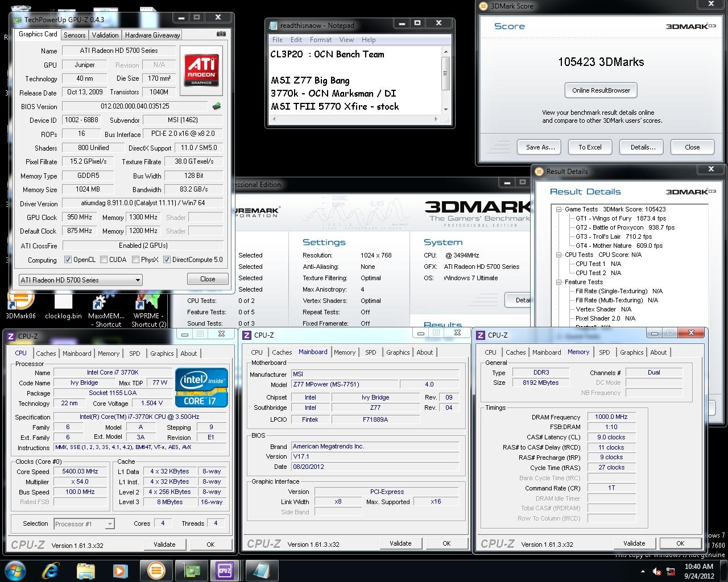This screenshot has height=582, width=728.
Task: Click the muted volume tray icon
Action: pos(657,571)
